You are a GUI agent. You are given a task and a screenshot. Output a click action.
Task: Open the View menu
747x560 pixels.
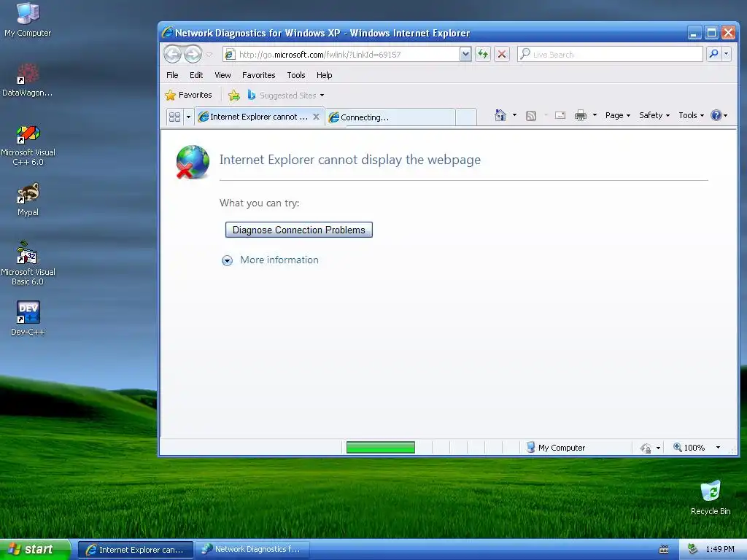pyautogui.click(x=222, y=75)
